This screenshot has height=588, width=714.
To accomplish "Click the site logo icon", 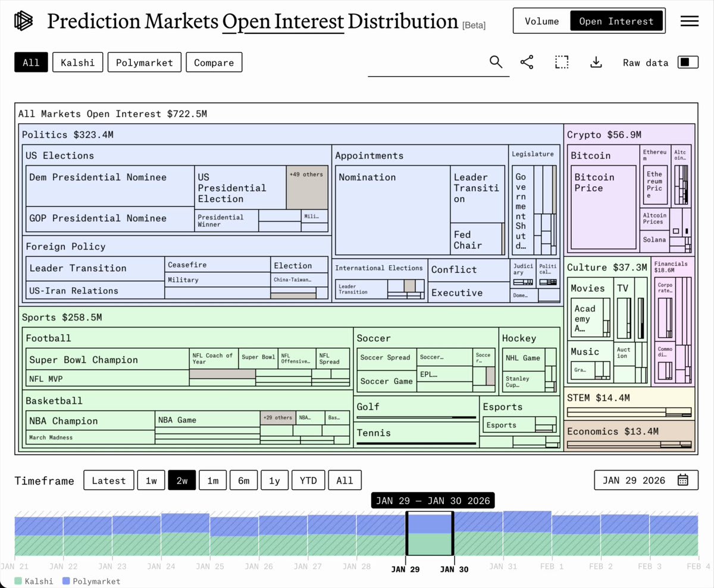I will tap(24, 21).
